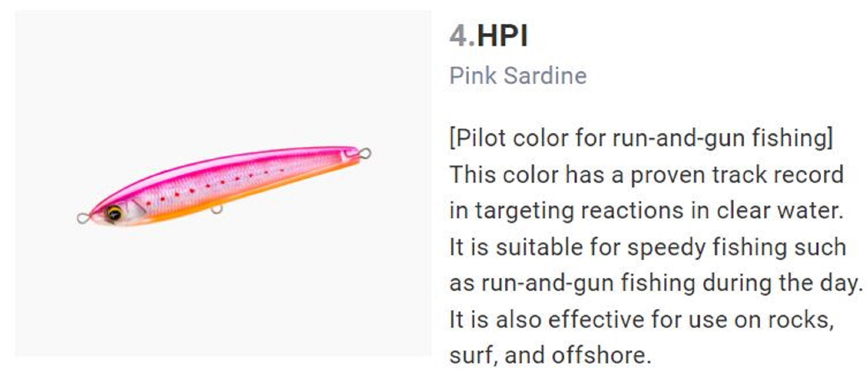Select the HPI color code heading
The height and width of the screenshot is (384, 868).
coord(502,36)
